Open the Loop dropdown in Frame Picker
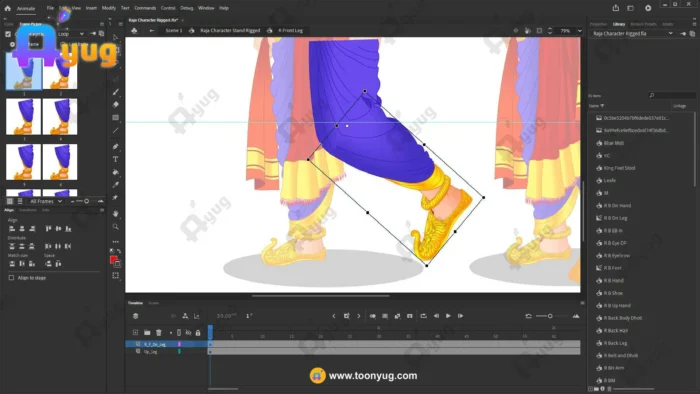Image resolution: width=700 pixels, height=394 pixels. click(x=71, y=34)
